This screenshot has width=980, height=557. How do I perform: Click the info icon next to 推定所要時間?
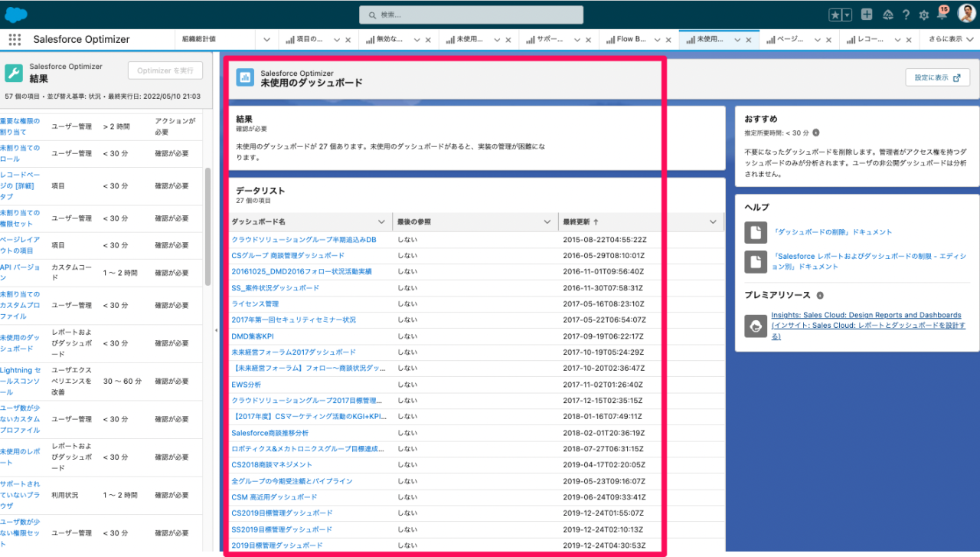tap(816, 133)
